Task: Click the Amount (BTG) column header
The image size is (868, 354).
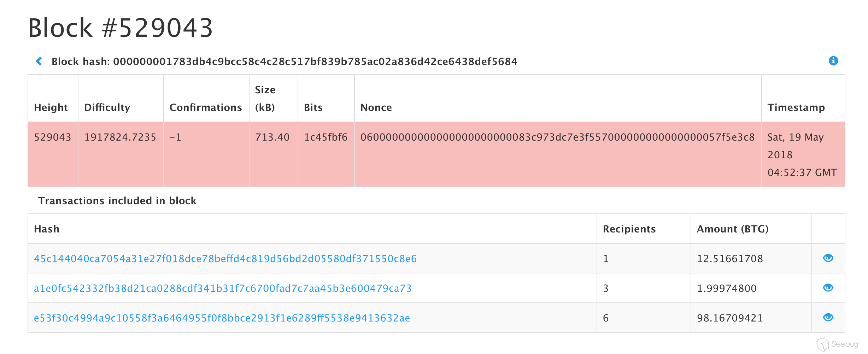Action: [x=733, y=229]
